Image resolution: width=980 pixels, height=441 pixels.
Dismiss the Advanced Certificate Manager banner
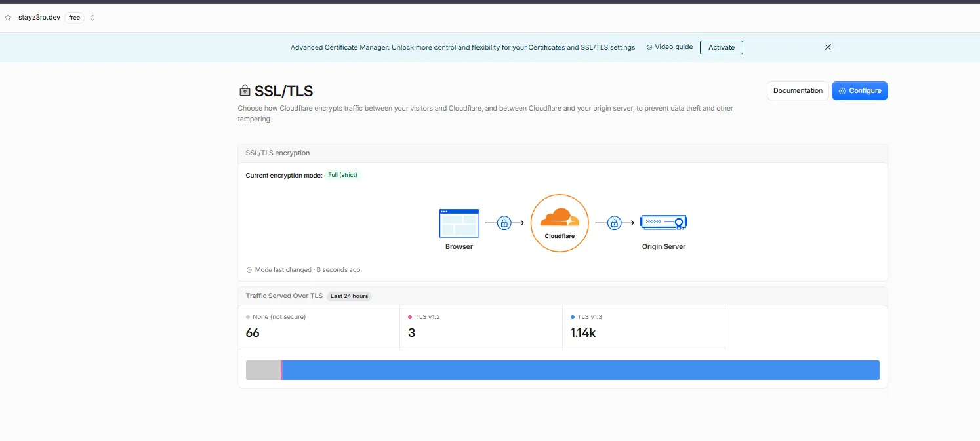click(828, 47)
